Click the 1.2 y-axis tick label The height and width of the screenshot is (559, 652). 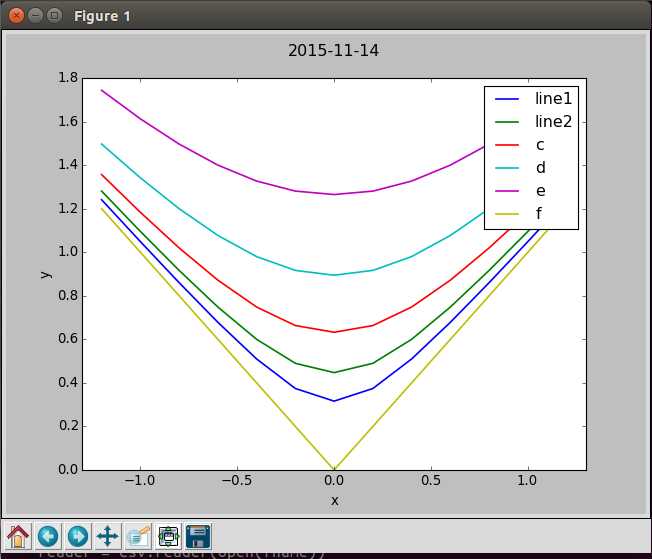[x=68, y=208]
